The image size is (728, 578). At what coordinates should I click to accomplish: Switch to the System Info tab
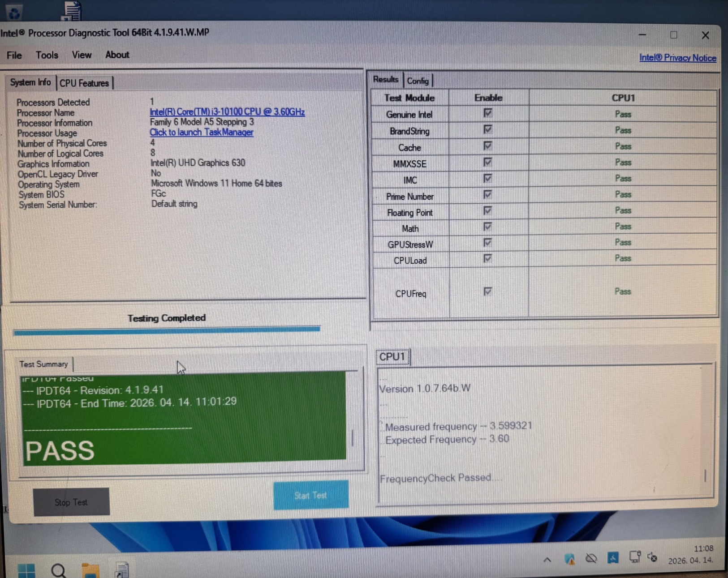pos(30,82)
